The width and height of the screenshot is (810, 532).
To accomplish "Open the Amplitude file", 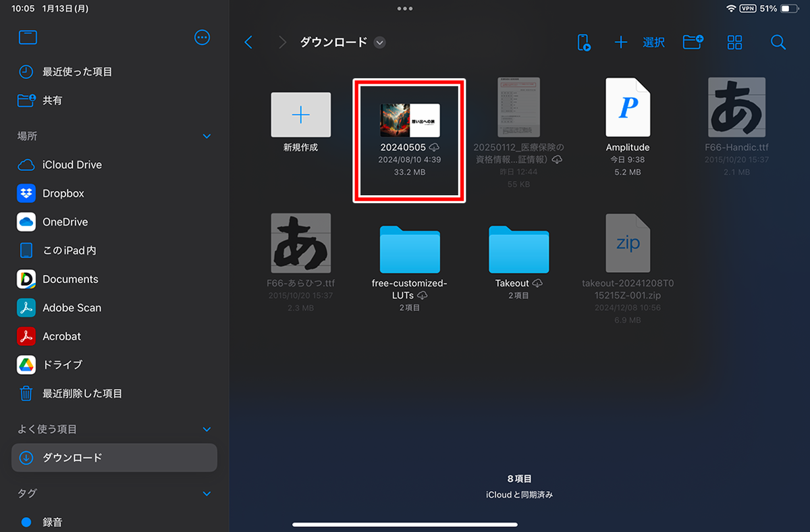I will click(x=628, y=107).
